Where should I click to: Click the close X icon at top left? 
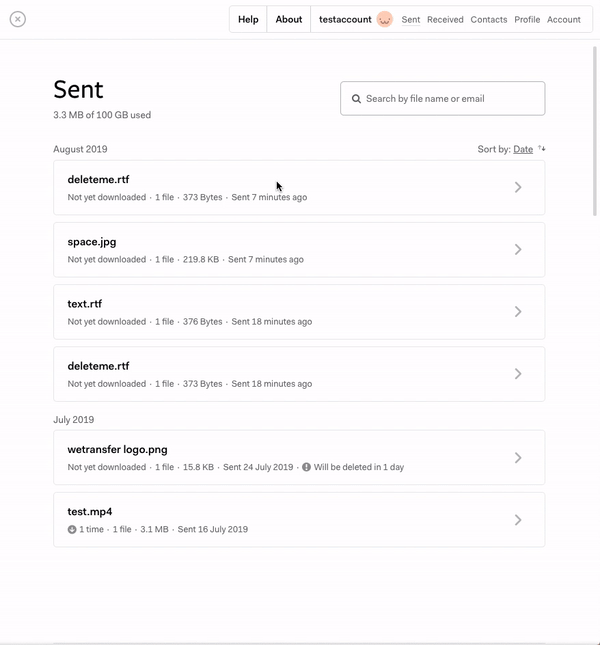coord(18,19)
